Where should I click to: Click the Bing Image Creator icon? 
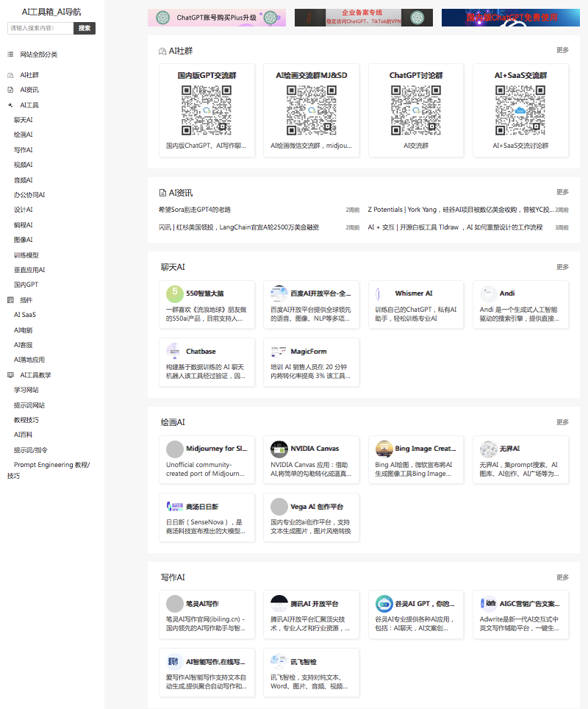[384, 449]
